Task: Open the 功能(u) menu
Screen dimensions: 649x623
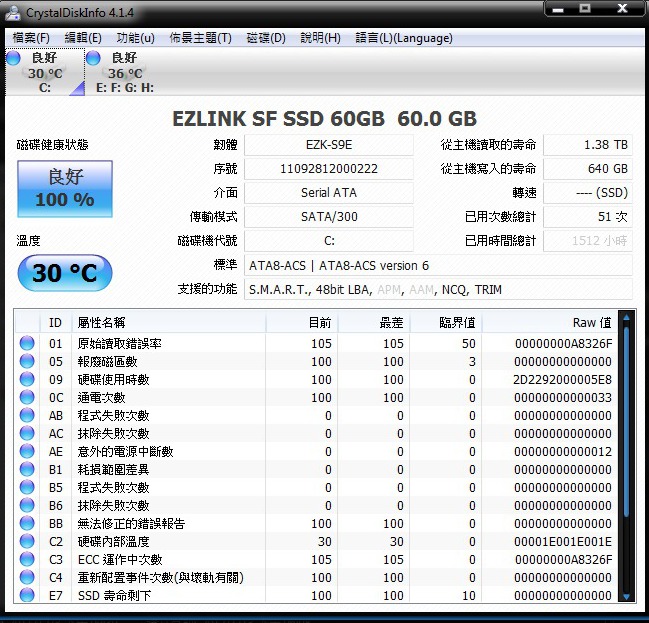Action: coord(135,38)
